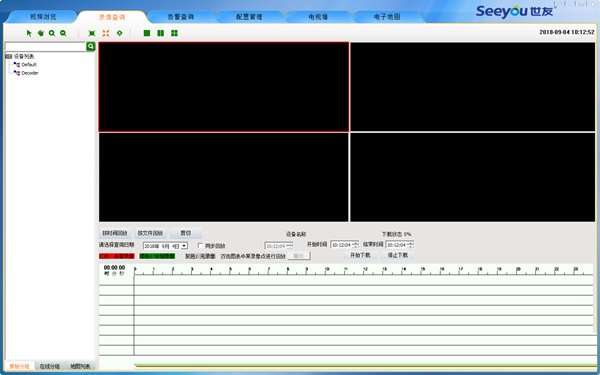
Task: Click the zoom out magnifier icon
Action: tap(63, 34)
